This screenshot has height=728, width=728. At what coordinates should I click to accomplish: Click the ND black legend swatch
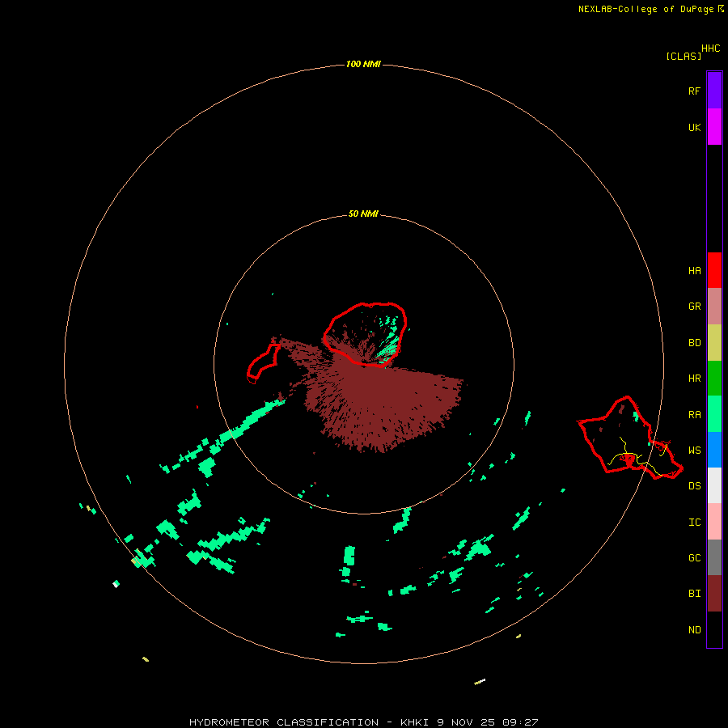714,629
